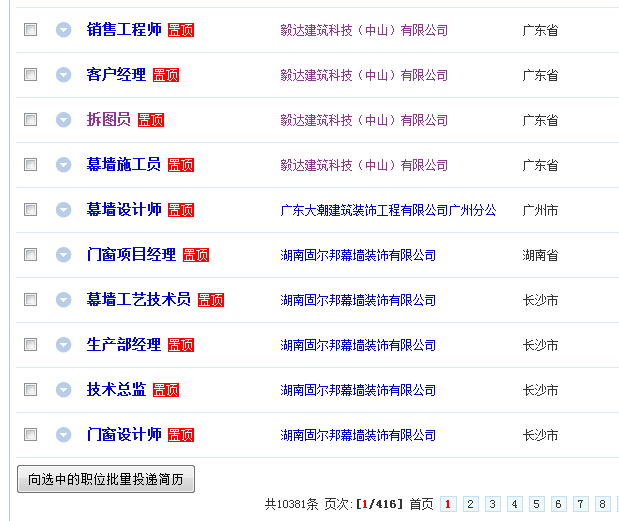The height and width of the screenshot is (521, 619).
Task: Click the 置顶 badge next to 技术总监
Action: [x=166, y=390]
